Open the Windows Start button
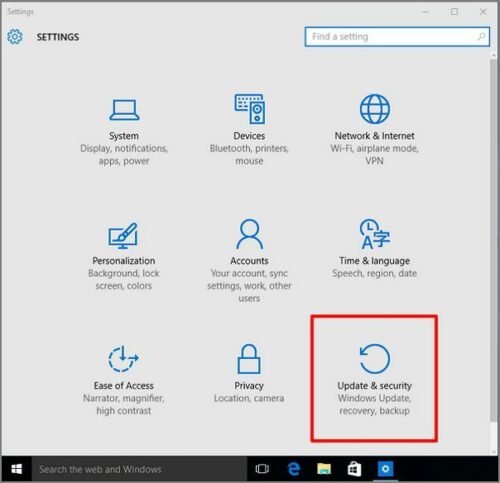 tap(16, 469)
